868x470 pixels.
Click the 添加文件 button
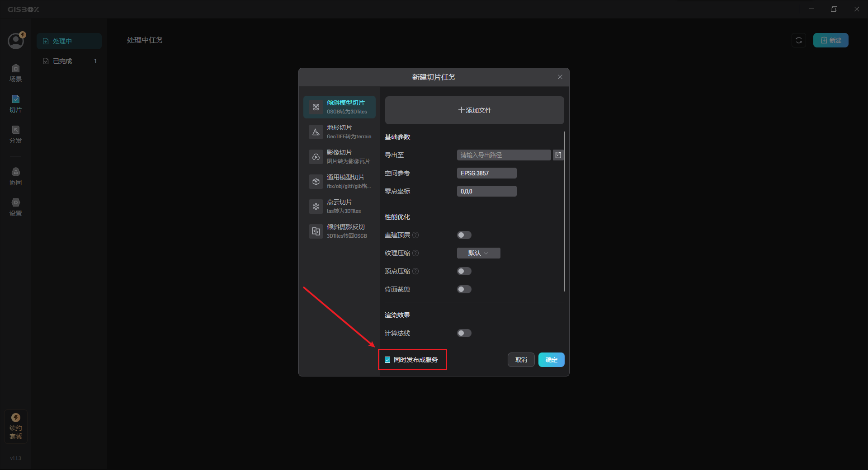tap(475, 110)
